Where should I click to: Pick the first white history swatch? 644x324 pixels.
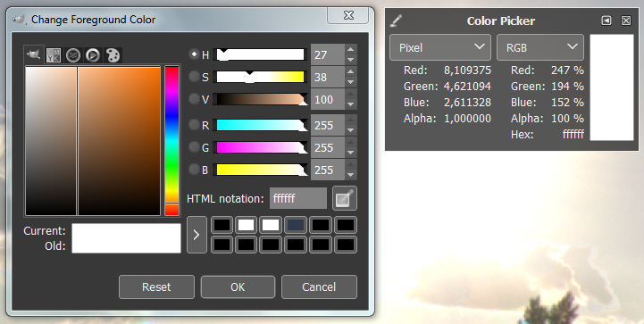[x=246, y=225]
